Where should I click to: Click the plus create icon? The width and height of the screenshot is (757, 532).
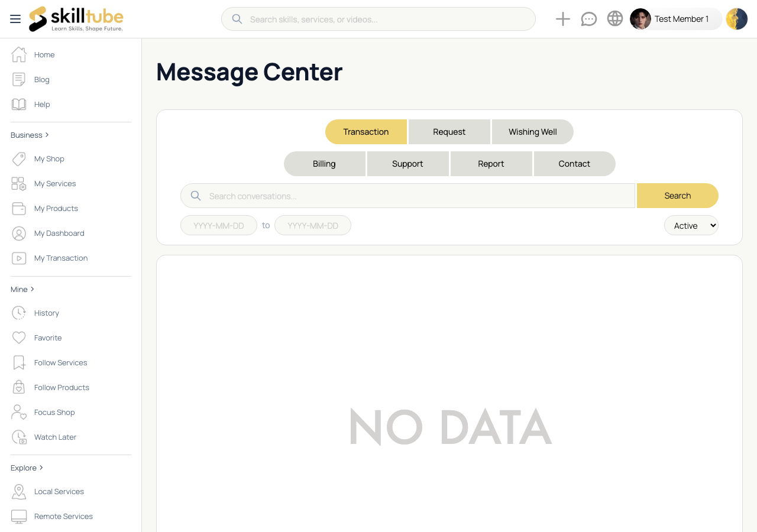click(563, 19)
